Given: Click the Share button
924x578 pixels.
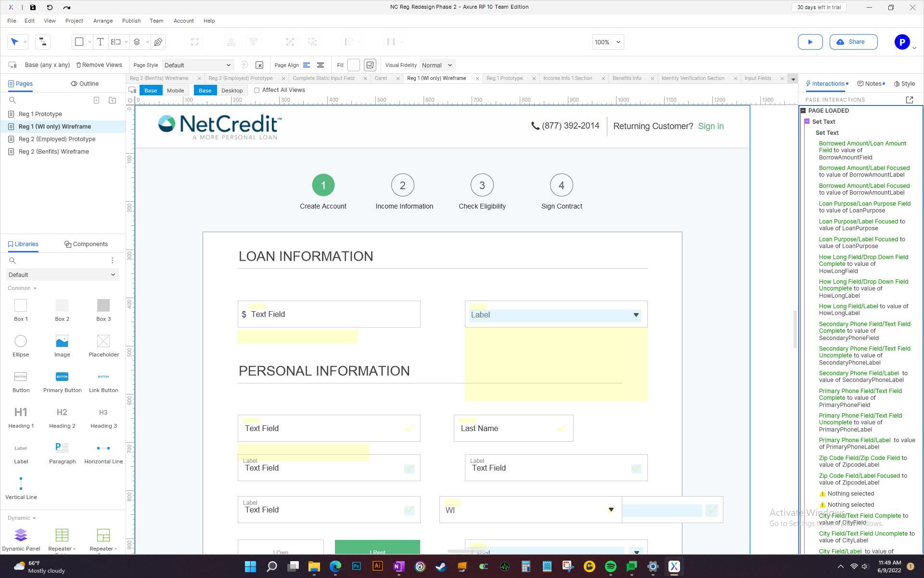Looking at the screenshot, I should point(853,42).
